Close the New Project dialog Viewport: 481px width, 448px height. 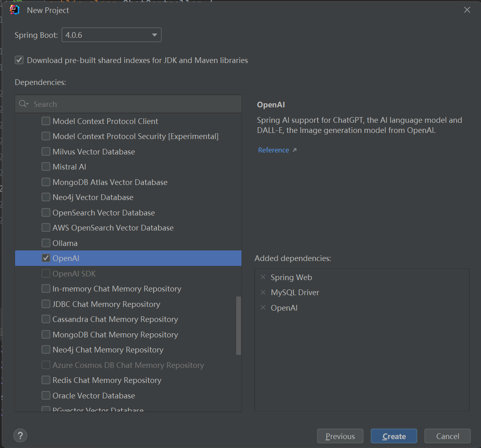[x=467, y=10]
